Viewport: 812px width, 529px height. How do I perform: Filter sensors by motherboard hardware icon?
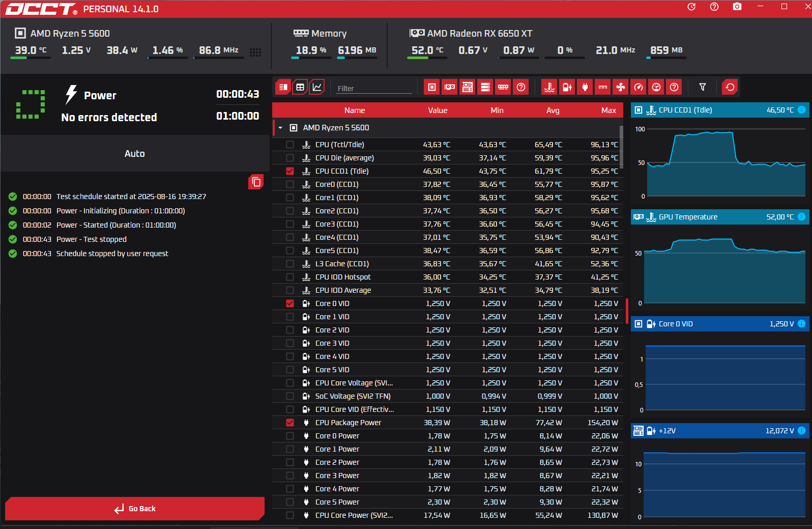[x=468, y=87]
